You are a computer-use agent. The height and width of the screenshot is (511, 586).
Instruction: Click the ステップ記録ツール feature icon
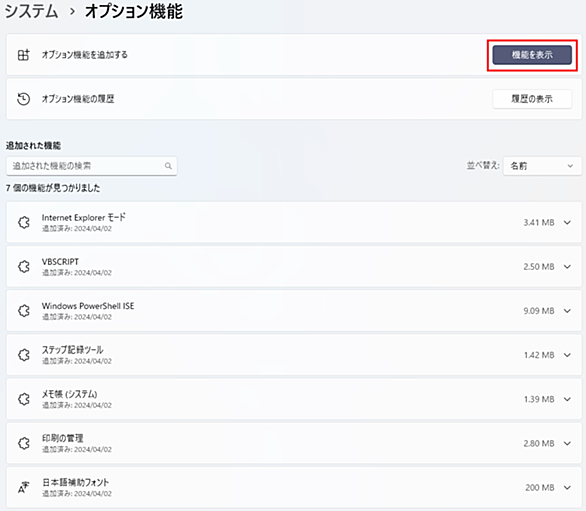24,355
